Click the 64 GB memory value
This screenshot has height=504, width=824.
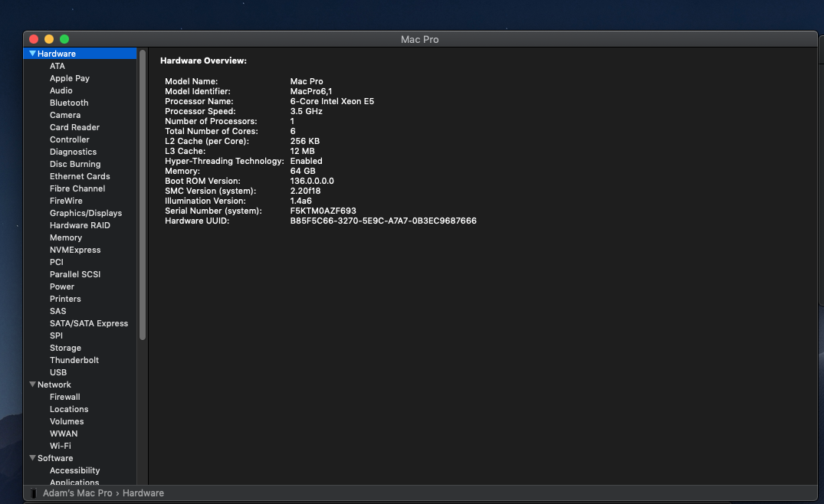303,171
